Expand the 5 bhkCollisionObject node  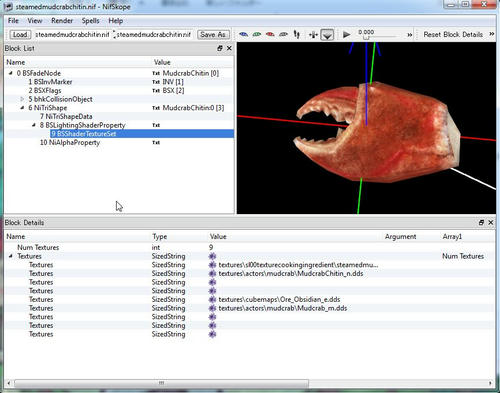(22, 99)
